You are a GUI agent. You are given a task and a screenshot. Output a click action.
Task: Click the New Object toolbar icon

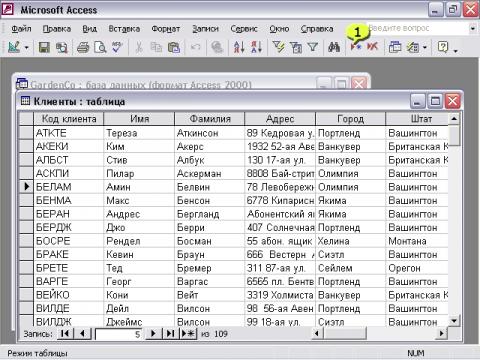coord(413,47)
